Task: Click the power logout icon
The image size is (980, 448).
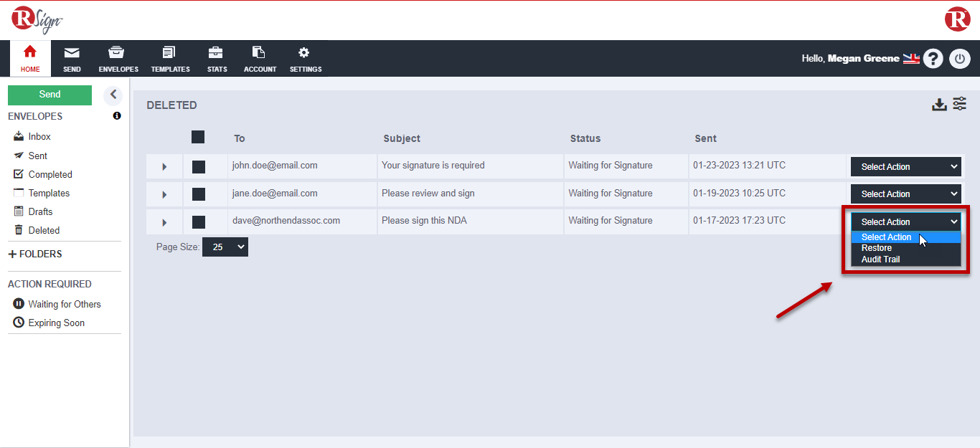Action: [959, 59]
